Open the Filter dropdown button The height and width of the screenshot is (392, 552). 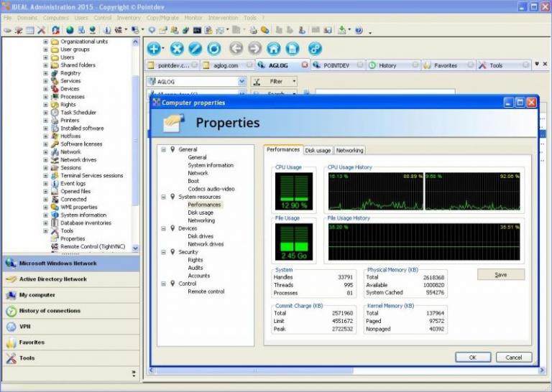click(294, 82)
